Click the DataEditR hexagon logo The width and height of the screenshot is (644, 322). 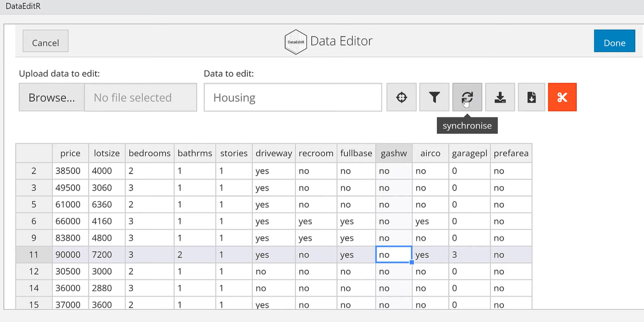pos(295,42)
